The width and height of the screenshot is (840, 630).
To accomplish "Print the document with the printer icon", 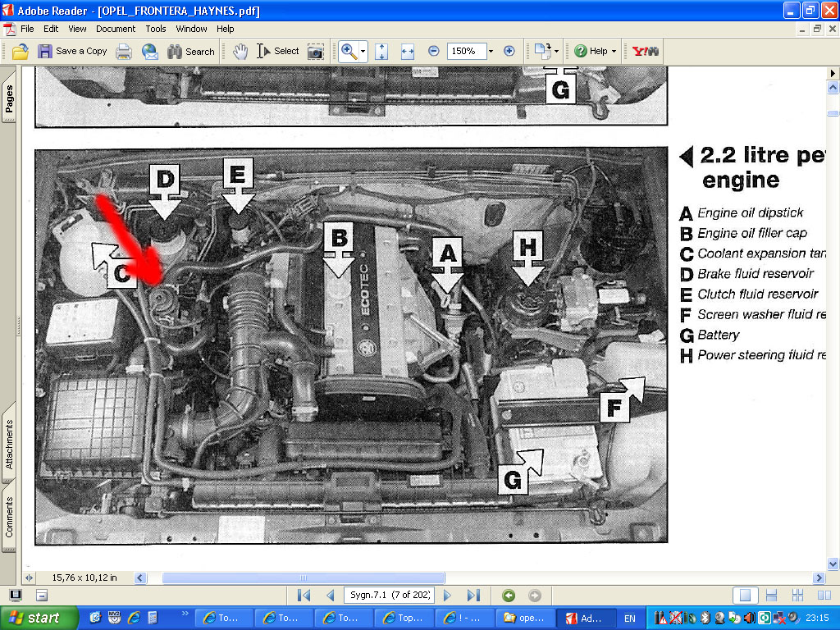I will 124,52.
